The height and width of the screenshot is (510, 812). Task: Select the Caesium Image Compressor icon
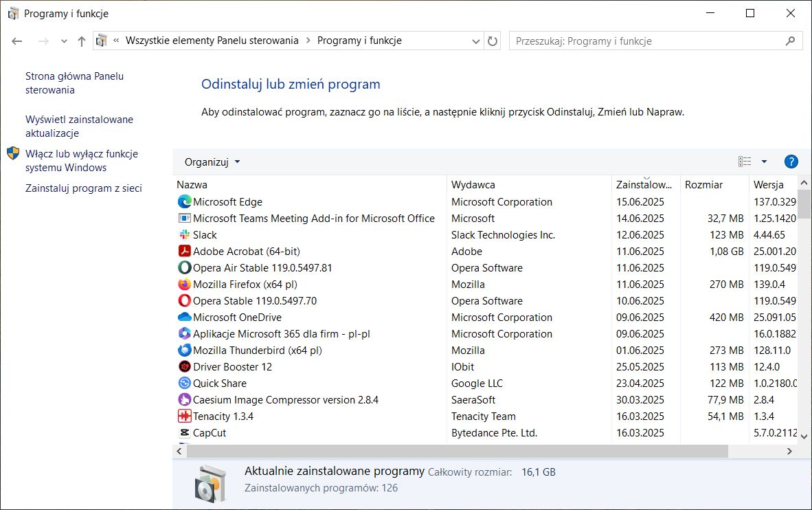[x=184, y=399]
